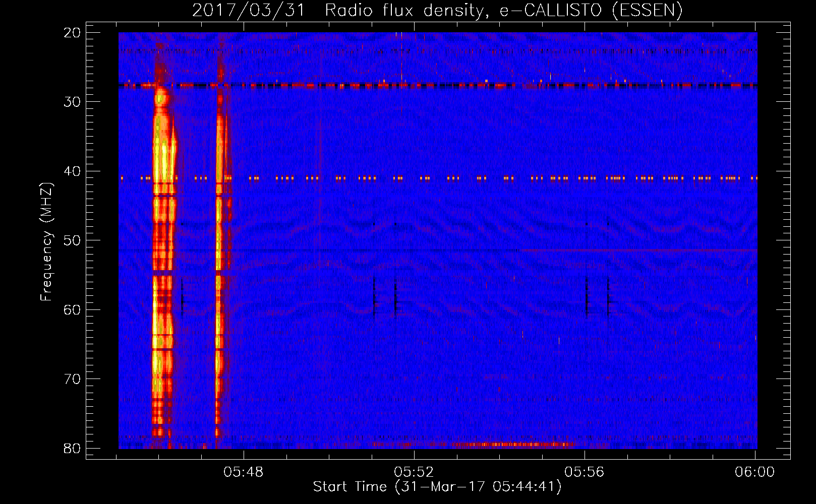Screen dimensions: 816x504
Task: Click the 50 frequency tick label
Action: coord(72,240)
